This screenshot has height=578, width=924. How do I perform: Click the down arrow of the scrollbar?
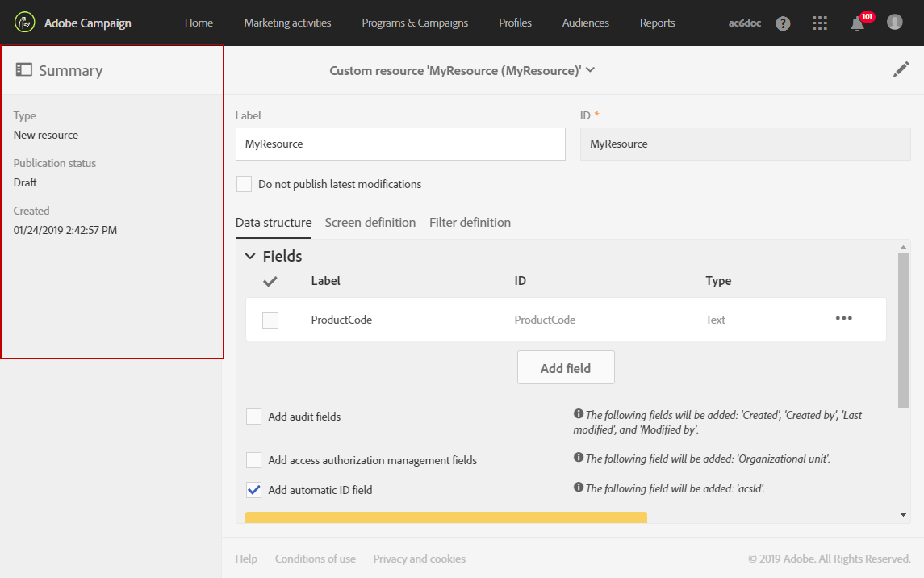click(x=903, y=515)
